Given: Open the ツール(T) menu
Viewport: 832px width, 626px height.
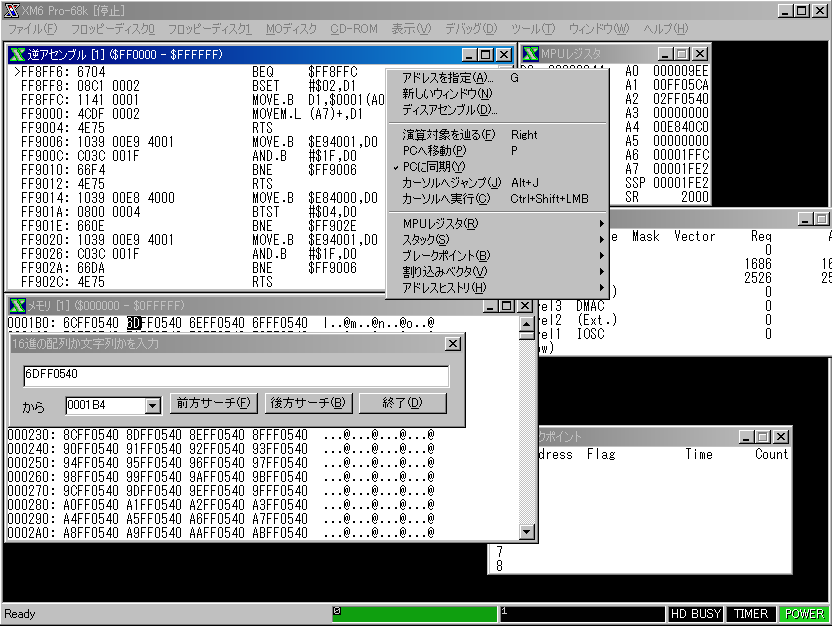Looking at the screenshot, I should click(x=533, y=29).
